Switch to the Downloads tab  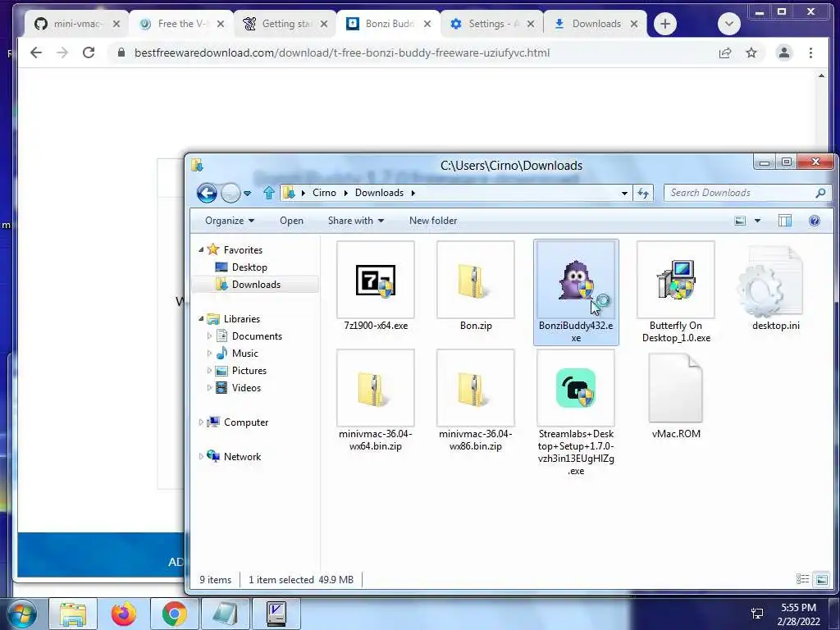tap(596, 24)
